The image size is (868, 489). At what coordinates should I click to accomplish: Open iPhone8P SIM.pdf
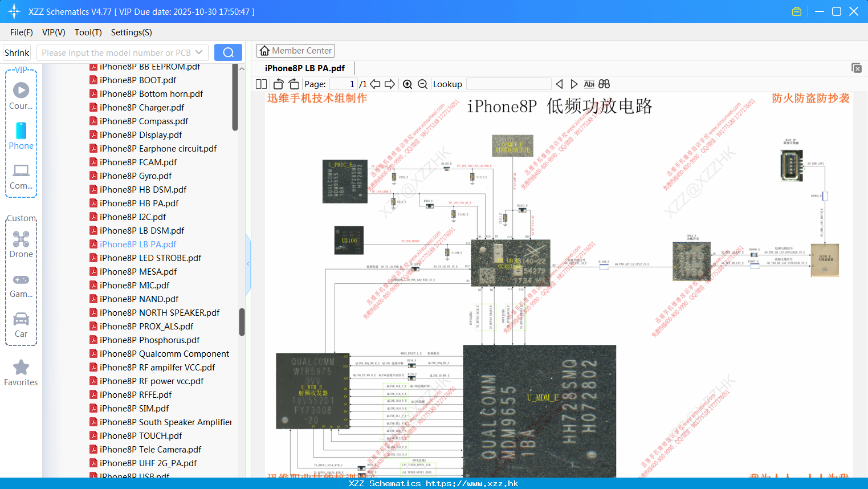tap(134, 408)
